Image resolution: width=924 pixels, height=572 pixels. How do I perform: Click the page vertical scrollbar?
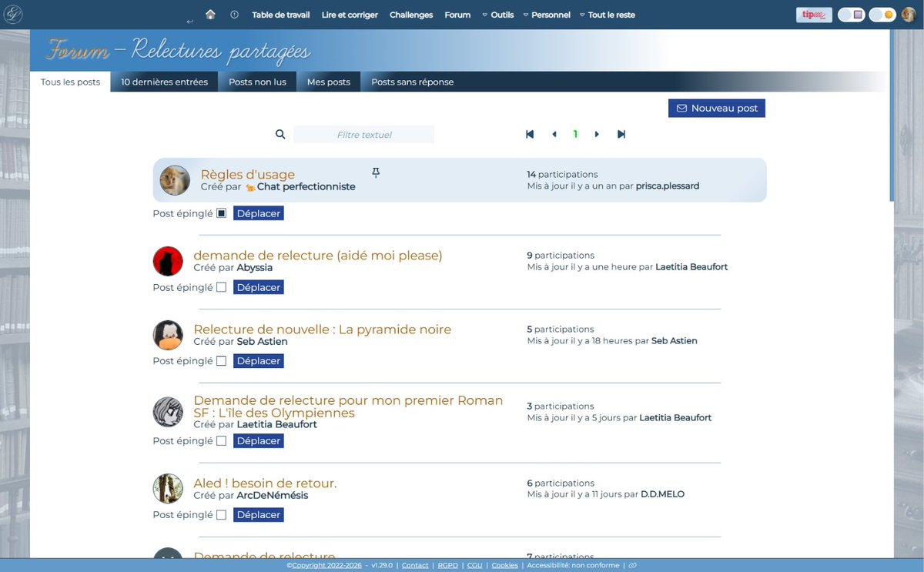[x=892, y=115]
